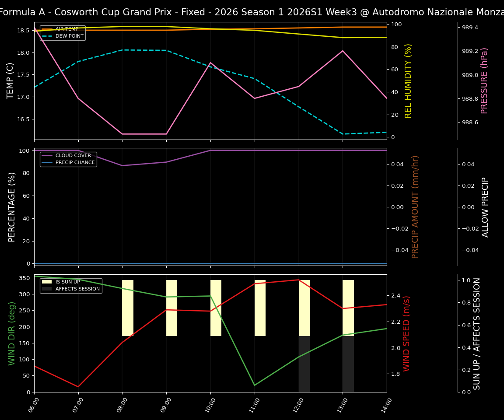Click the green WIND DIR line dip at 11:00

254,385
